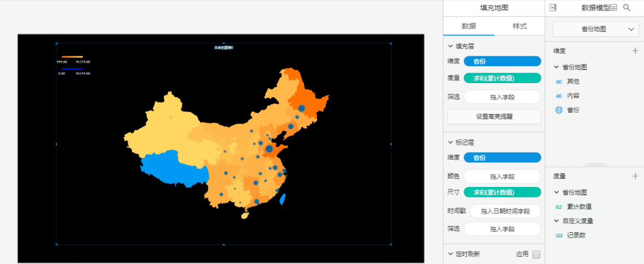The image size is (644, 264).
Task: Switch to the 数据 tab
Action: (469, 26)
